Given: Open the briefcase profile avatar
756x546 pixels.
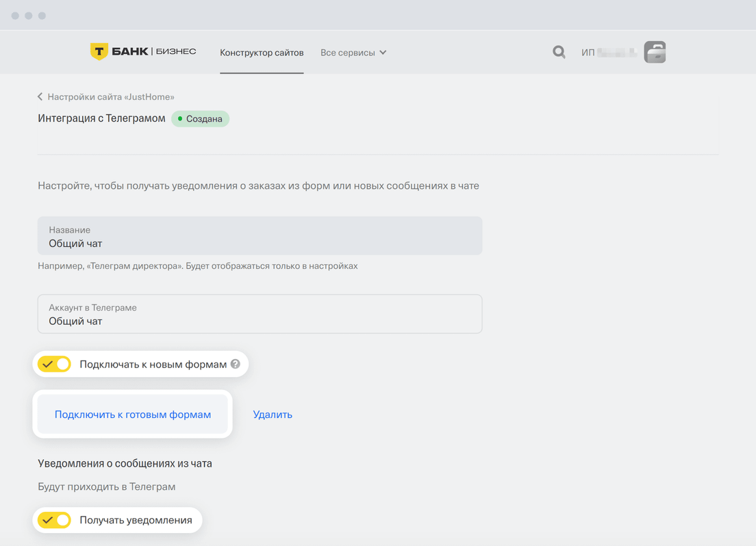Looking at the screenshot, I should click(x=655, y=52).
